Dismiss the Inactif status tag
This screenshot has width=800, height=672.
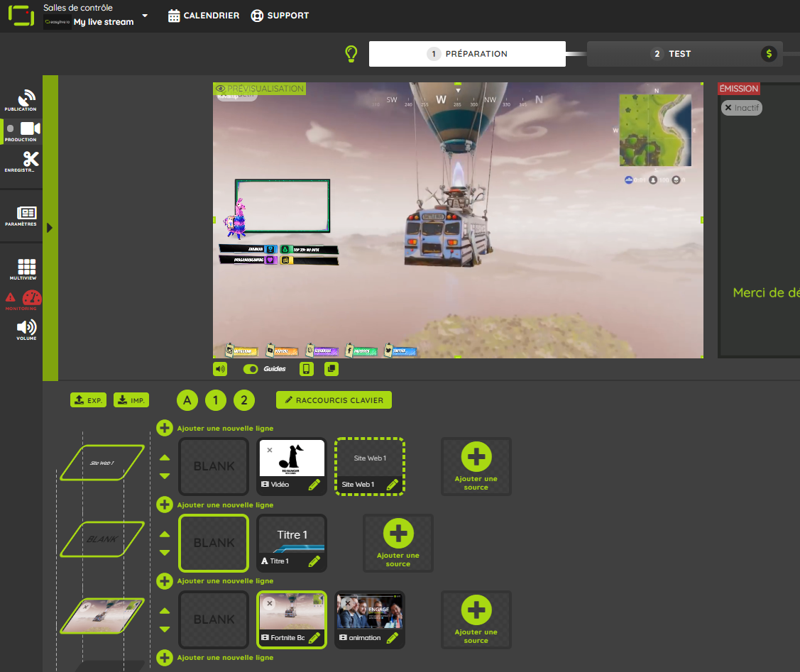point(728,108)
